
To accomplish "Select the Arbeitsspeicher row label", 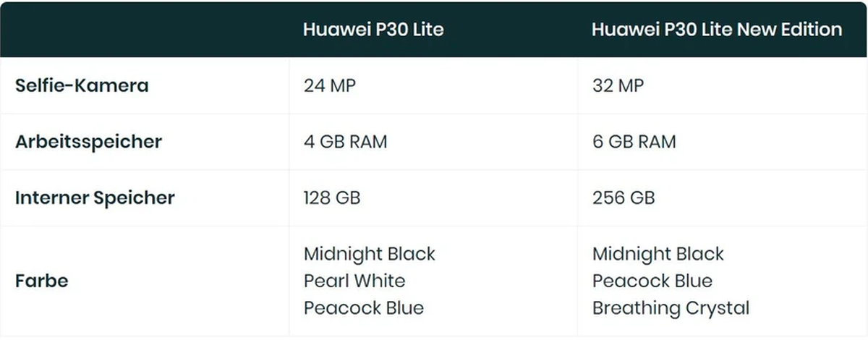I will (88, 142).
